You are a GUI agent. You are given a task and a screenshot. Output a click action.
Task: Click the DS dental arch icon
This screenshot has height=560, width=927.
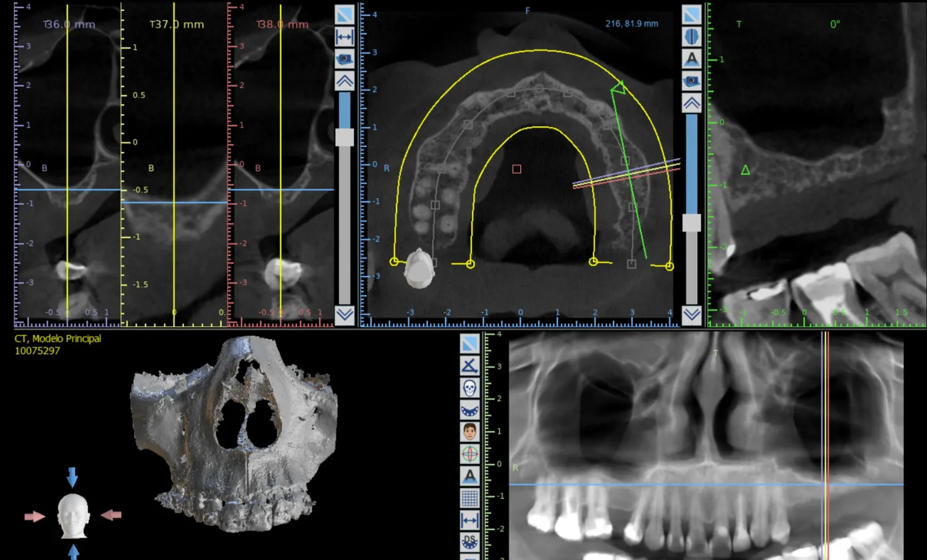[470, 541]
